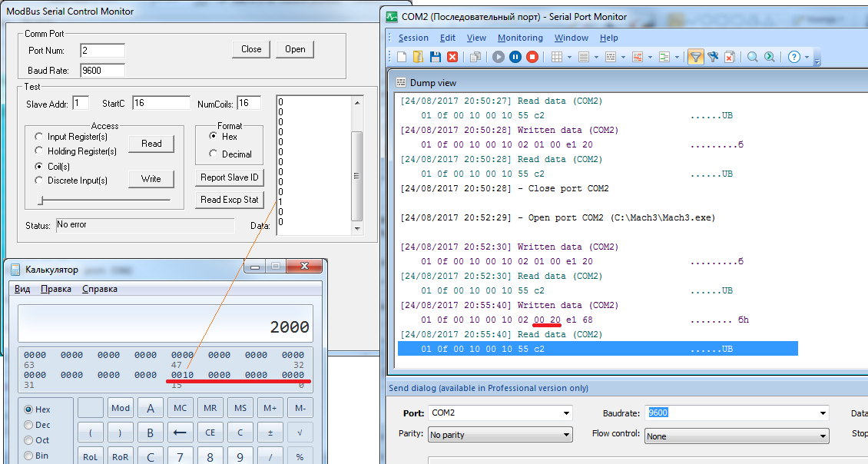
Task: Open the Session menu
Action: click(x=413, y=38)
